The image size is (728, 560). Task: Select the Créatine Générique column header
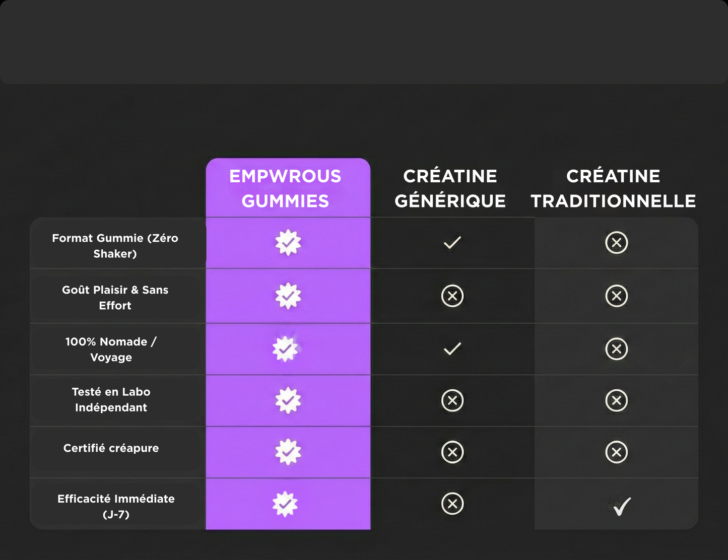coord(450,188)
